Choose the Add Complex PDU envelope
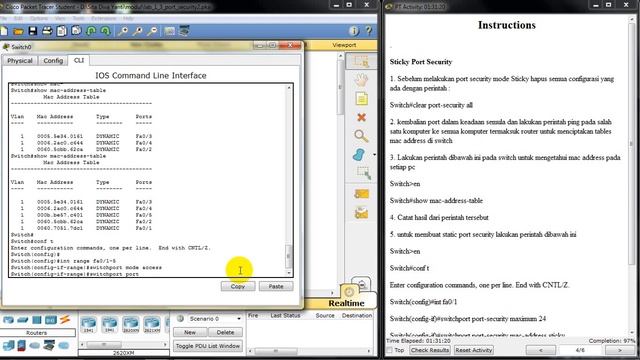 (x=361, y=213)
